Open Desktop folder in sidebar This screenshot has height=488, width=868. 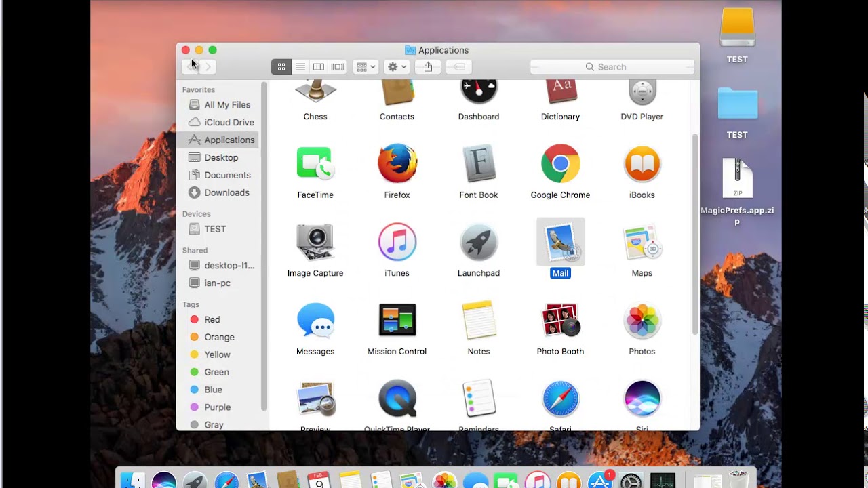[x=220, y=158]
